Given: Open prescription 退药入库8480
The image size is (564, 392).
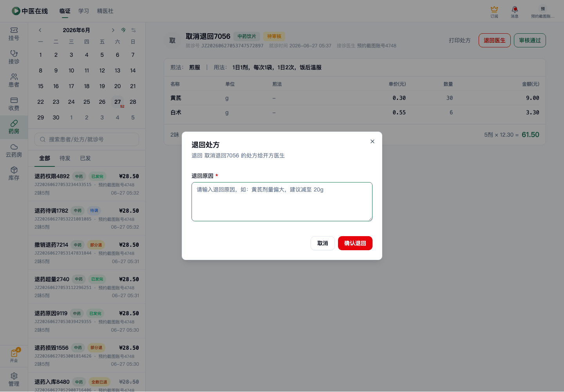Looking at the screenshot, I should (x=87, y=383).
